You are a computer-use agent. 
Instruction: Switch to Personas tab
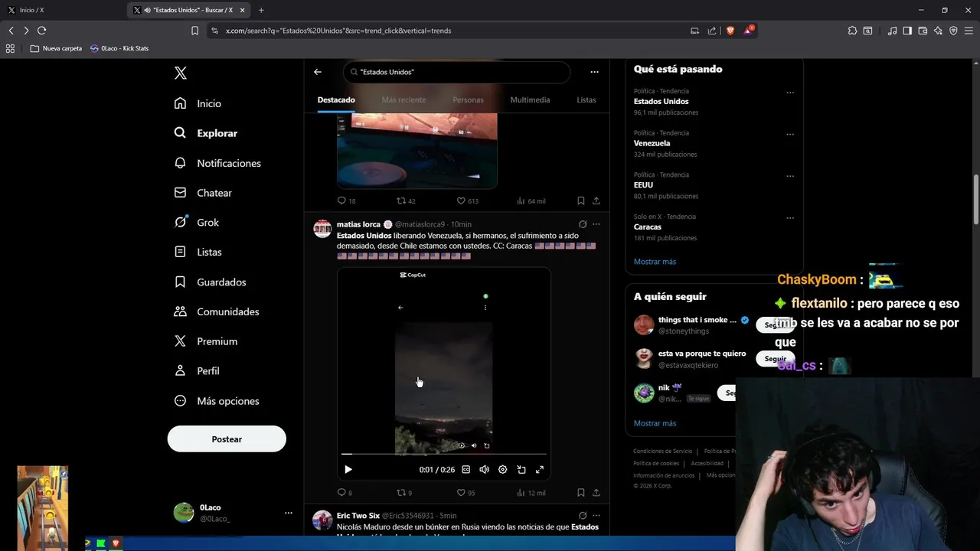468,100
